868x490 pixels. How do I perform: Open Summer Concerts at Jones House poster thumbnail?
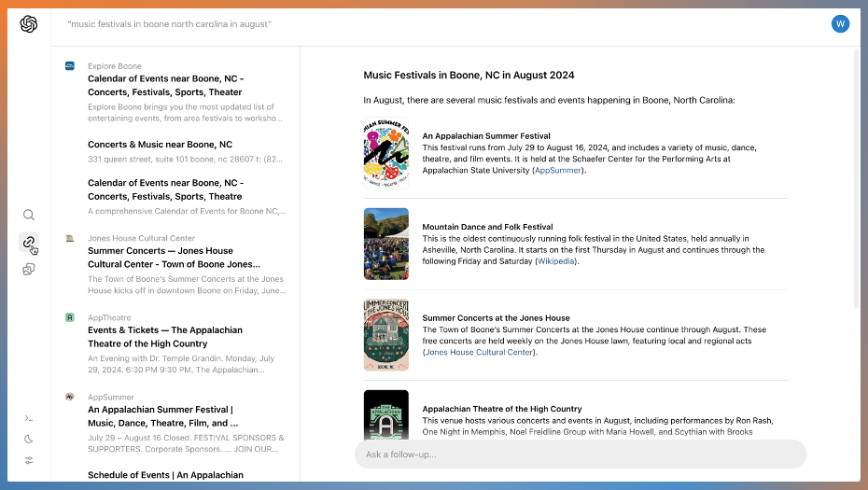click(385, 335)
